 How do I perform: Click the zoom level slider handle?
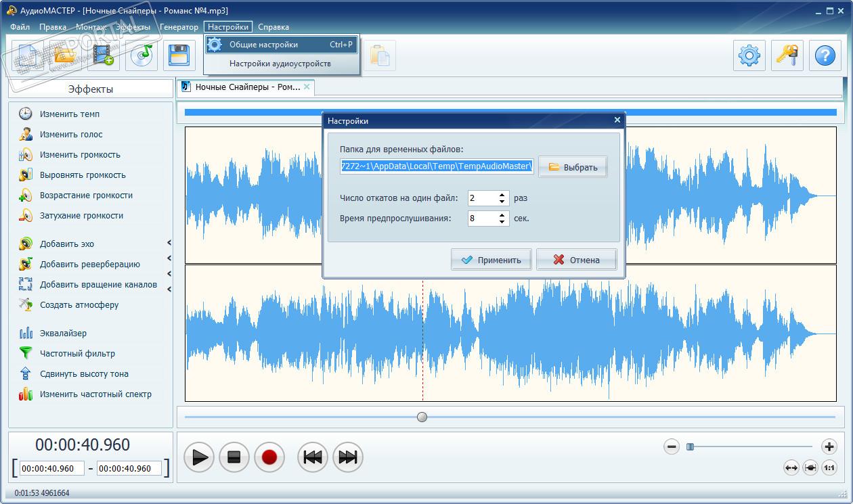coord(690,446)
